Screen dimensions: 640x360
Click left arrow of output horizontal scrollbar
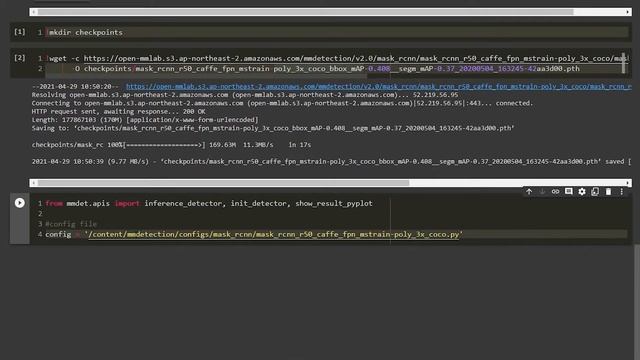point(33,183)
